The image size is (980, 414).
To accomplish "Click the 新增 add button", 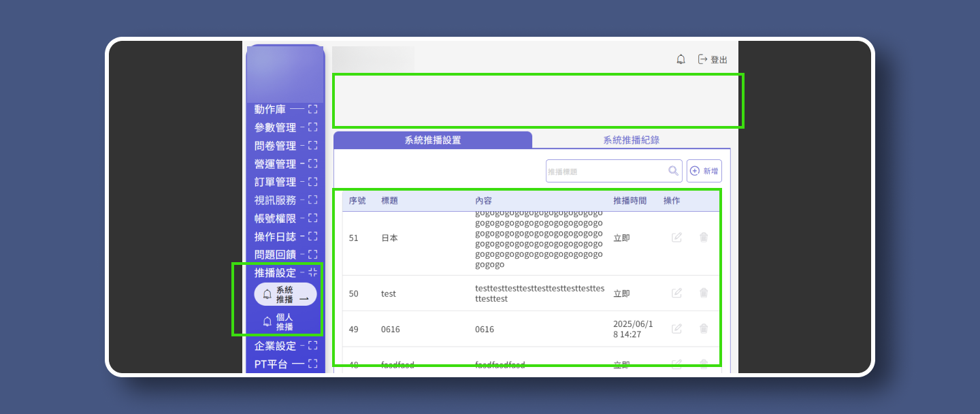I will 704,171.
